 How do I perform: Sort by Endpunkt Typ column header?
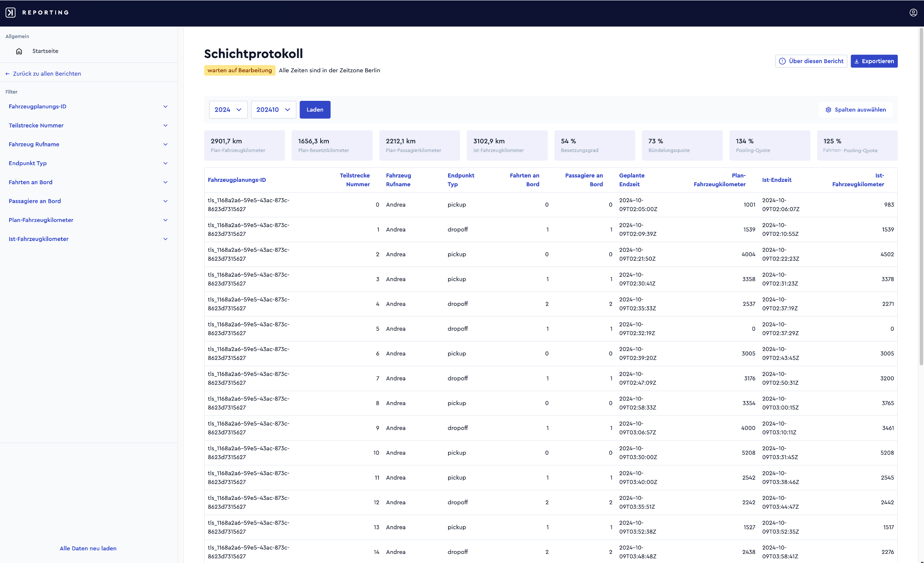[461, 180]
